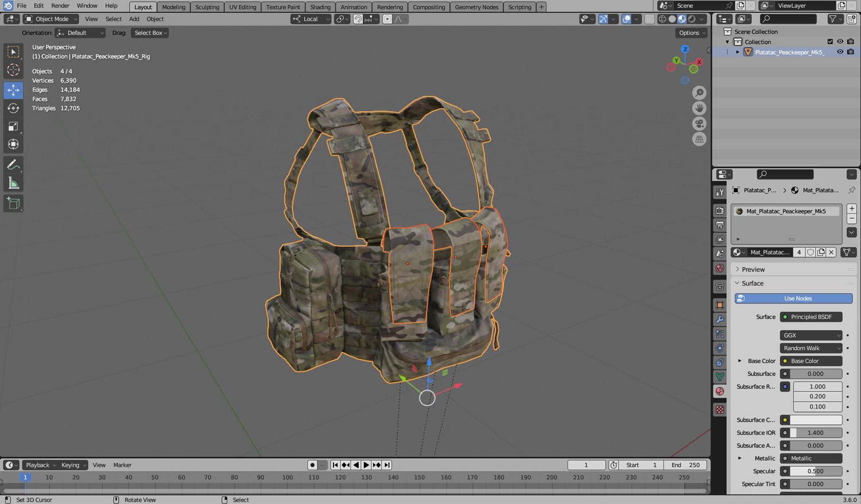Screen dimensions: 861x504
Task: Activate the Scale tool
Action: (13, 126)
